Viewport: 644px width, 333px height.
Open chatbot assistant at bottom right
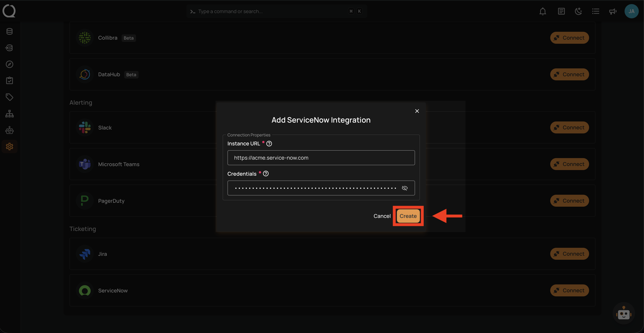pyautogui.click(x=623, y=314)
